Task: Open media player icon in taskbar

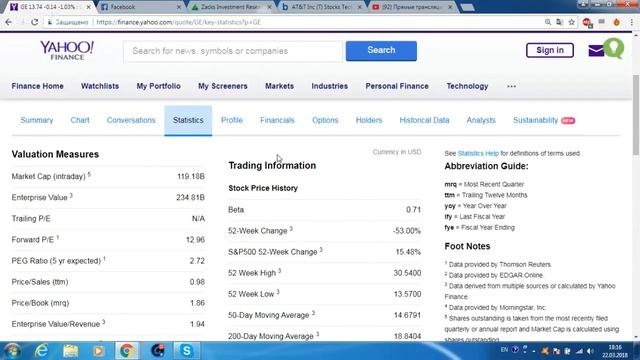Action: pyautogui.click(x=98, y=351)
